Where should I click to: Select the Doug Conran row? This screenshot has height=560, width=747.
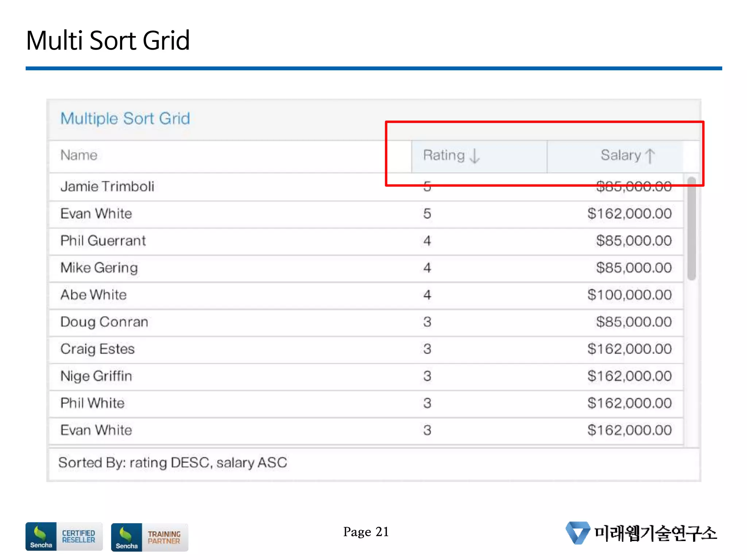click(104, 322)
